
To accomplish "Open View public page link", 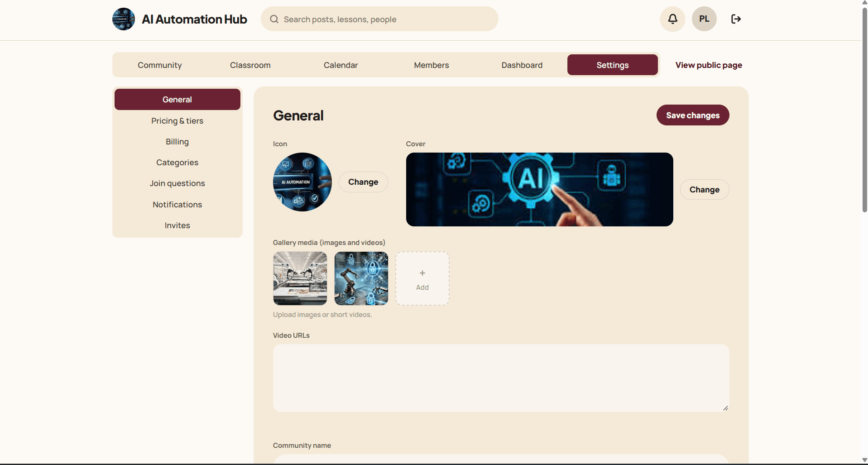I will [709, 65].
